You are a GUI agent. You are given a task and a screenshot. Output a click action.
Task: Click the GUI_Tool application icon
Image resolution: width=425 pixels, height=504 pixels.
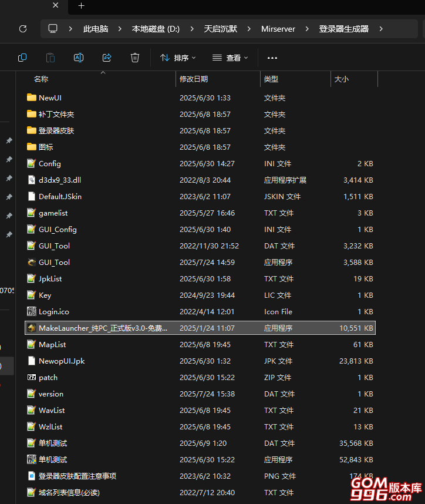point(32,263)
